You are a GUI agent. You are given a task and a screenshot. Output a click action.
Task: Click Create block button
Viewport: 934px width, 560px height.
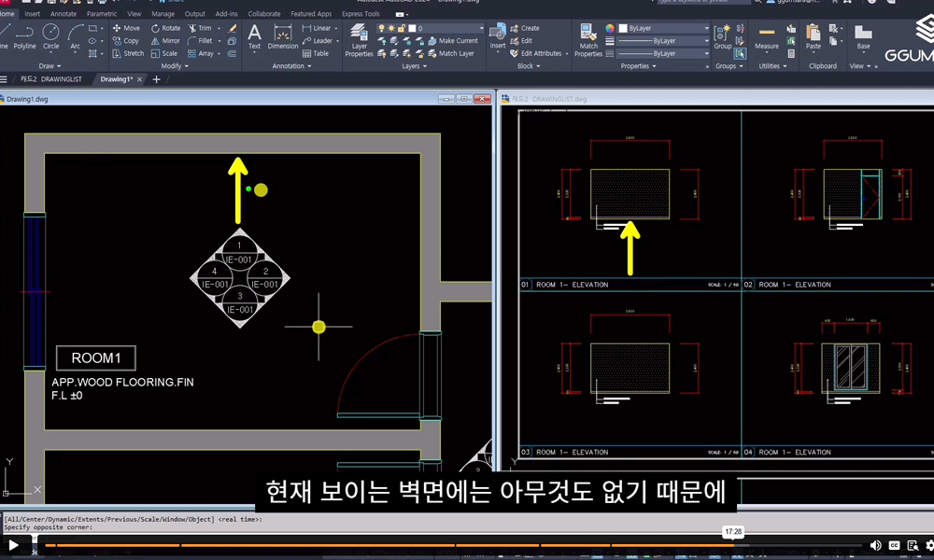525,28
